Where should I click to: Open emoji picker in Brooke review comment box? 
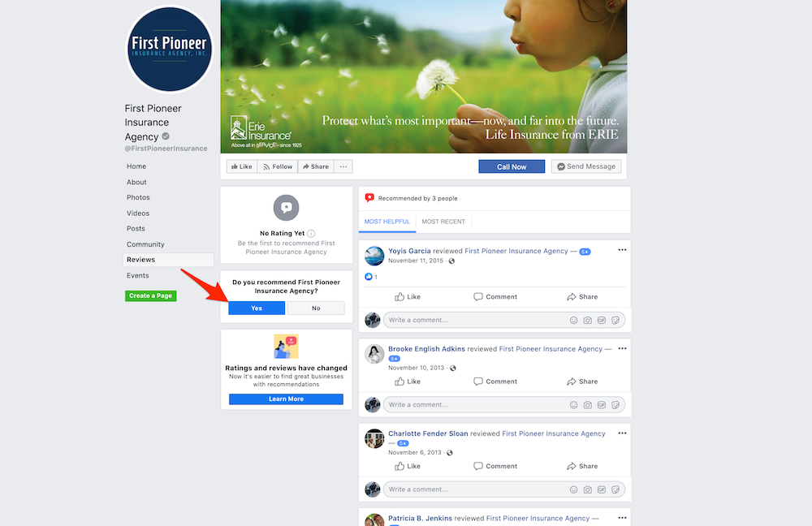pos(574,405)
